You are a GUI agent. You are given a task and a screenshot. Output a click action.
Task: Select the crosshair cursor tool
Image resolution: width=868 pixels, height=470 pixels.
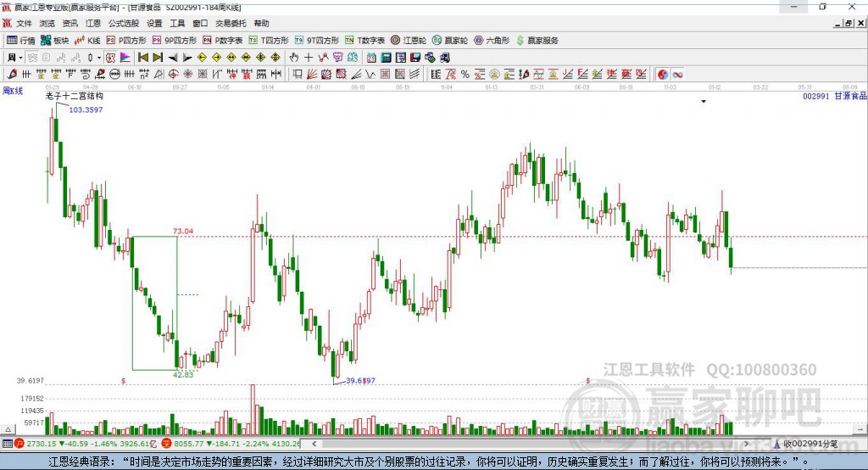[x=309, y=58]
